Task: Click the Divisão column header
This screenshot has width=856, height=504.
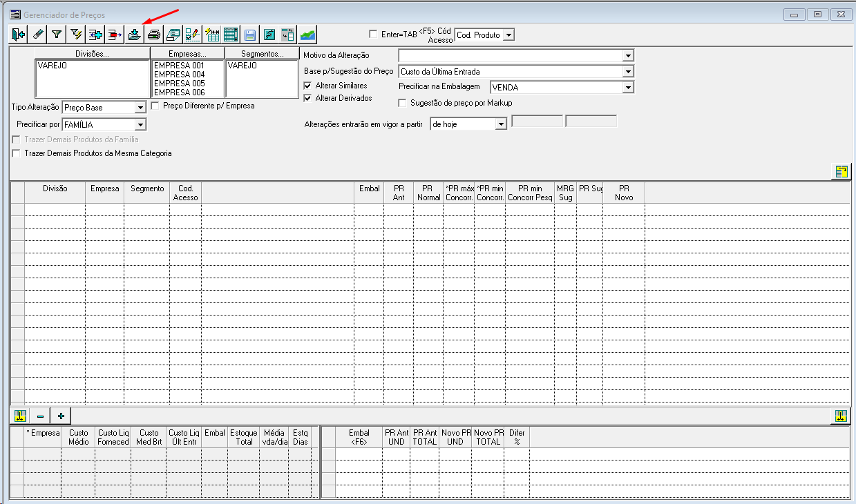Action: (x=55, y=193)
